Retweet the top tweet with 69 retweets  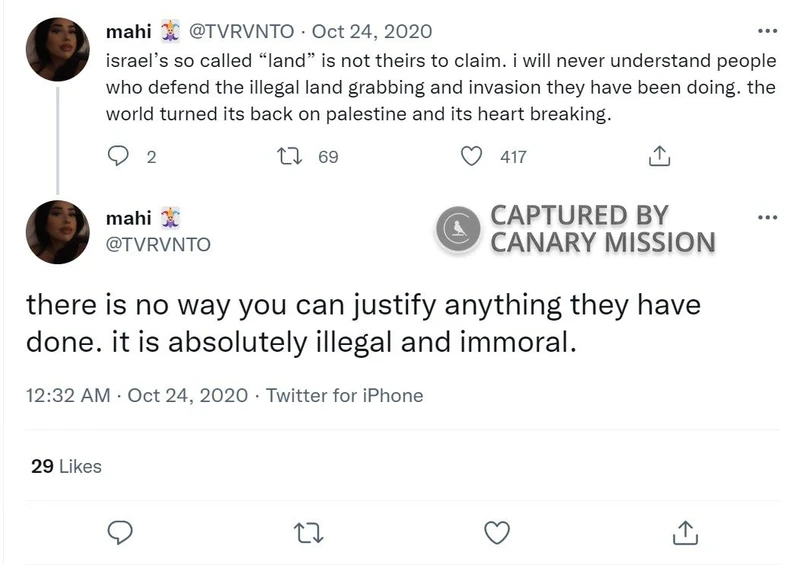[289, 156]
